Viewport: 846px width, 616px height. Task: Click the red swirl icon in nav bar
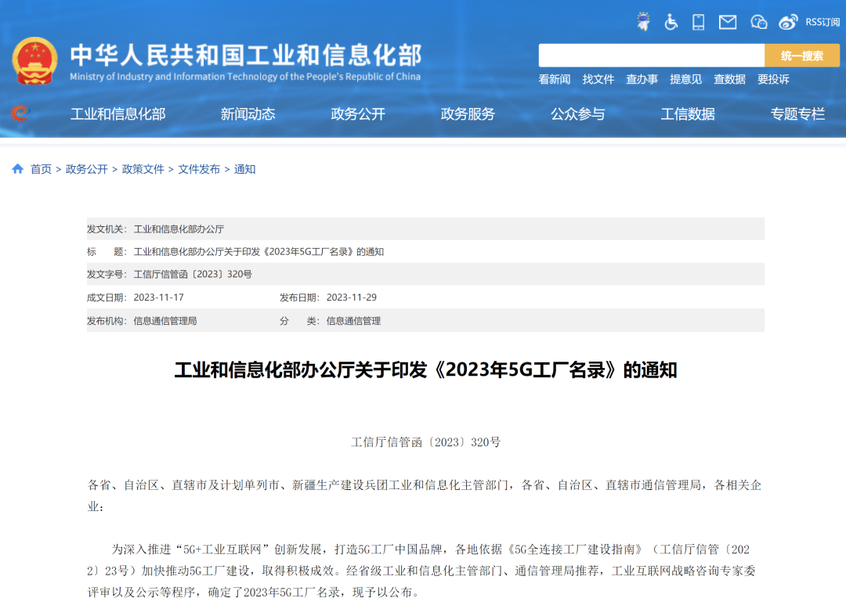click(x=20, y=114)
